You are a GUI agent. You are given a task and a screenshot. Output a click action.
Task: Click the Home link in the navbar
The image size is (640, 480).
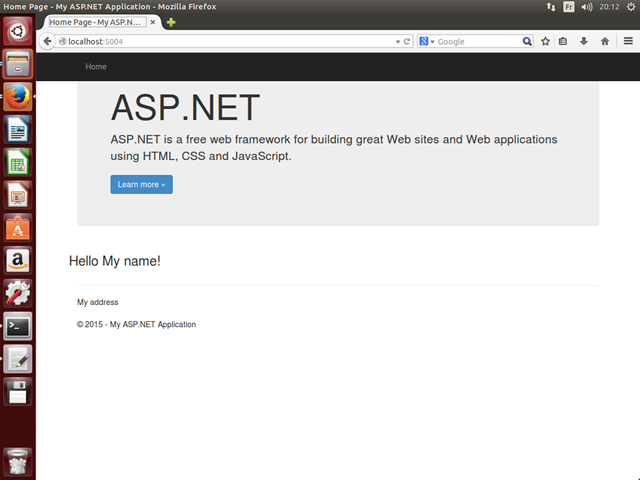pos(96,67)
